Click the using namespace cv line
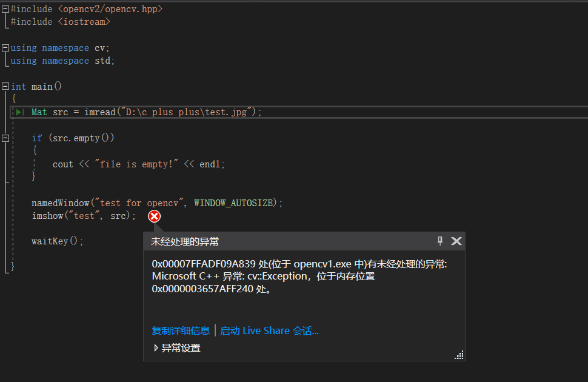This screenshot has width=588, height=382. coord(60,48)
